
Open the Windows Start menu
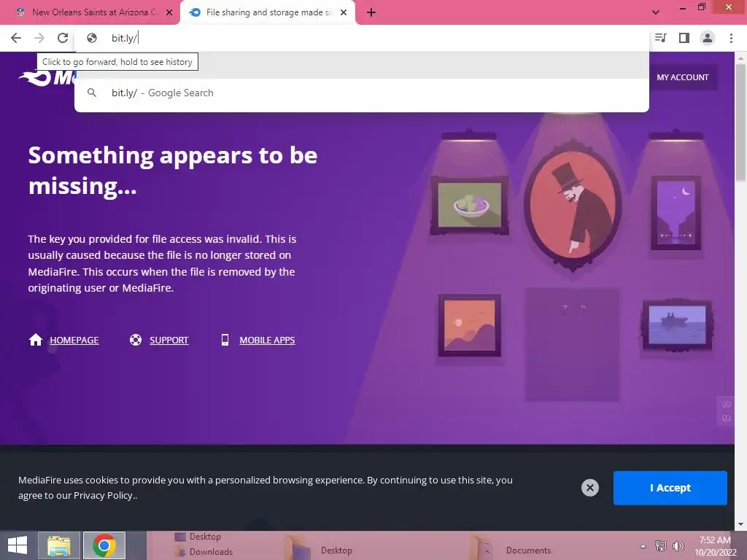point(18,545)
